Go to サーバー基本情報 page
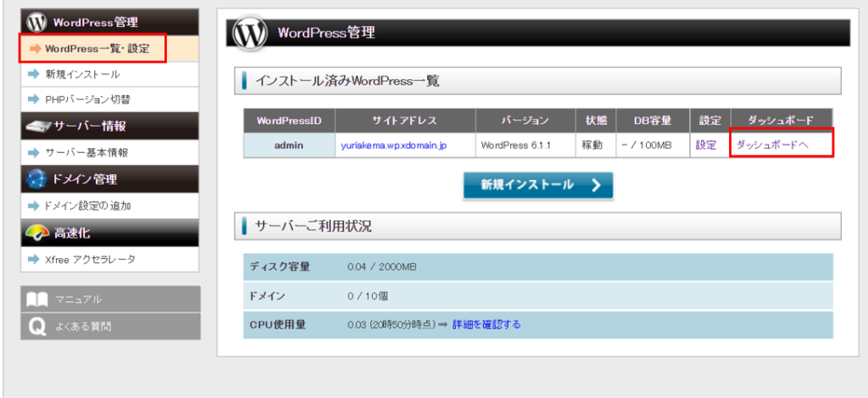The image size is (868, 398). [86, 153]
